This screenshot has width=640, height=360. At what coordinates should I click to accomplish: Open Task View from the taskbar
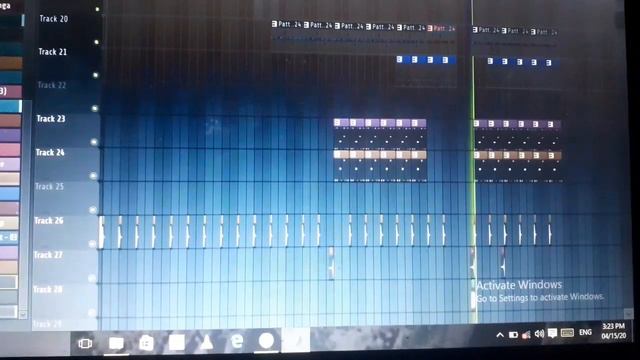tap(85, 343)
